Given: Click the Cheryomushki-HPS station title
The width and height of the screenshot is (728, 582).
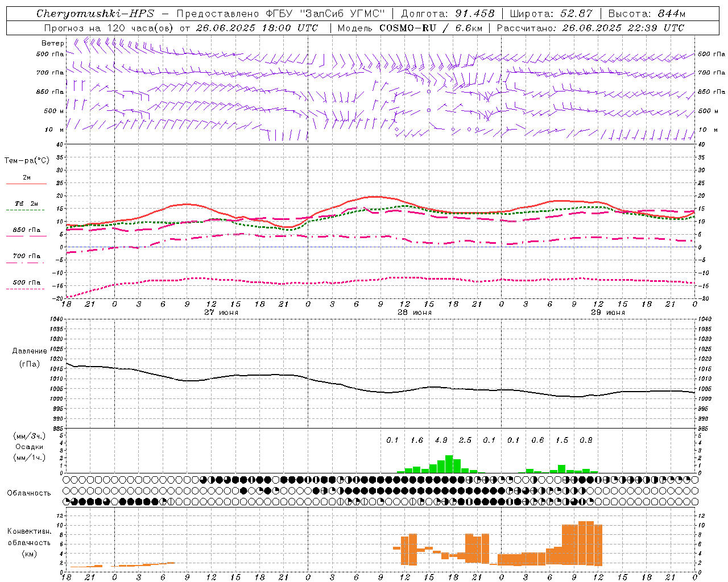Looking at the screenshot, I should (95, 14).
